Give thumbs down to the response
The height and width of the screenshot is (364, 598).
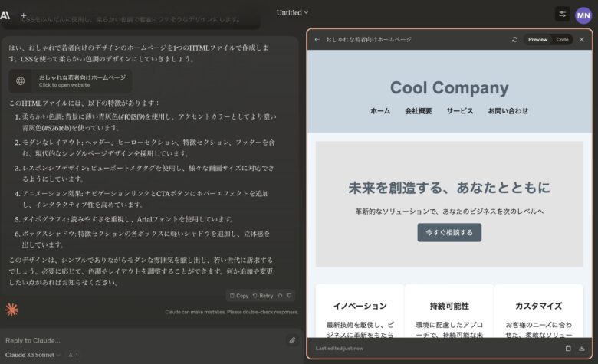point(289,295)
